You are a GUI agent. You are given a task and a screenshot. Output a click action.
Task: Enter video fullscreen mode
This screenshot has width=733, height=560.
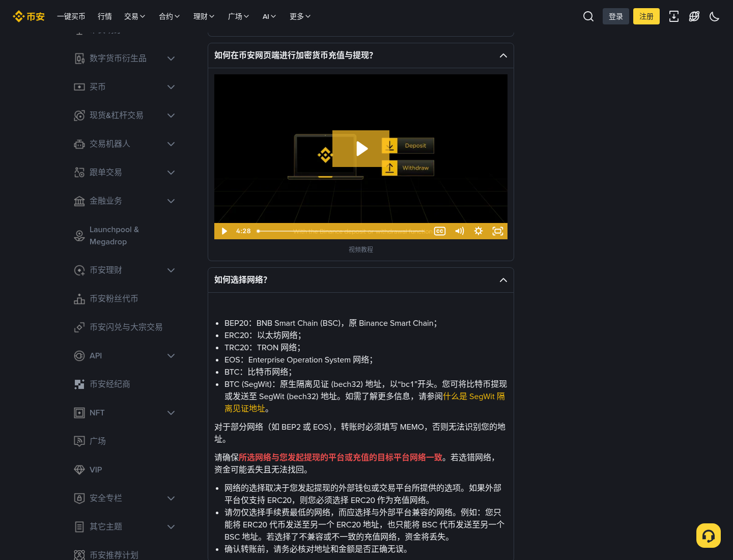click(498, 231)
